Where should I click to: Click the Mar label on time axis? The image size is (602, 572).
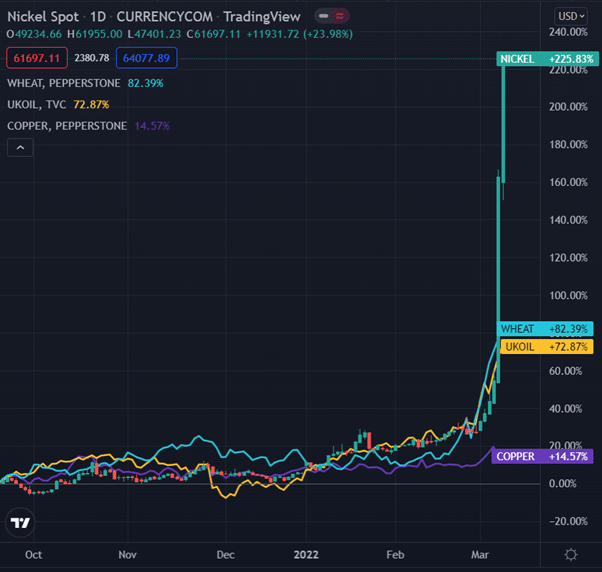coord(480,555)
